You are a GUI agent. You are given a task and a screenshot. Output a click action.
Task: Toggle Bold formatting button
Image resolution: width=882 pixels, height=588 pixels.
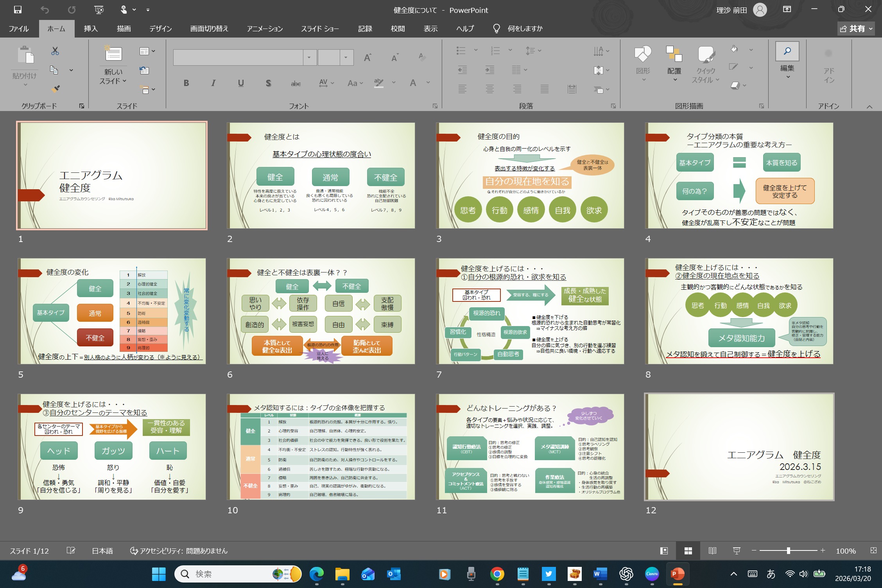(x=186, y=83)
